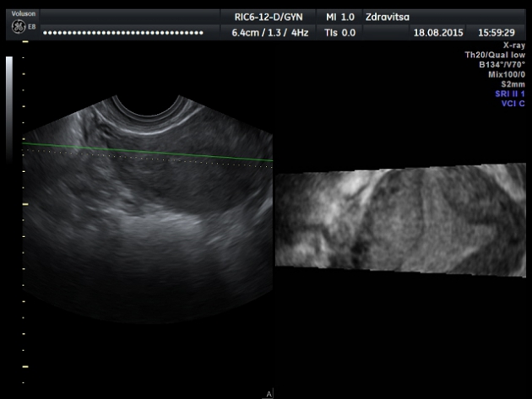
Task: Click the GE logo in header
Action: click(16, 26)
